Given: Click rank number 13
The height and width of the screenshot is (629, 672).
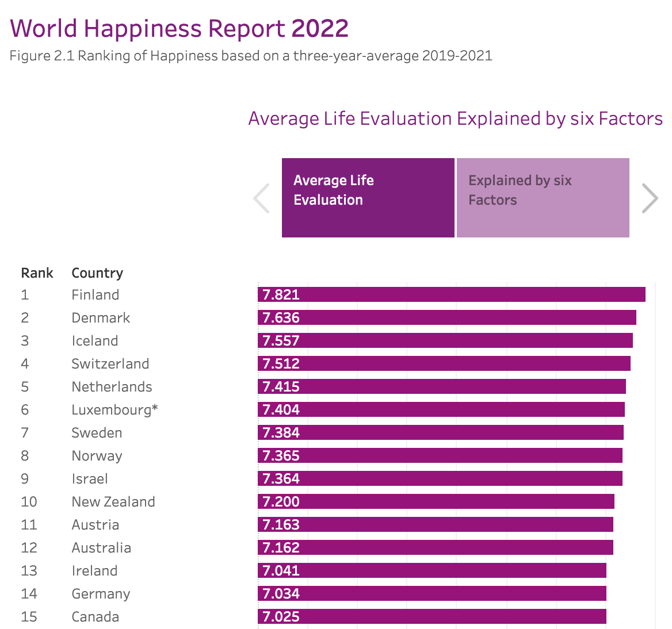Looking at the screenshot, I should pos(29,570).
